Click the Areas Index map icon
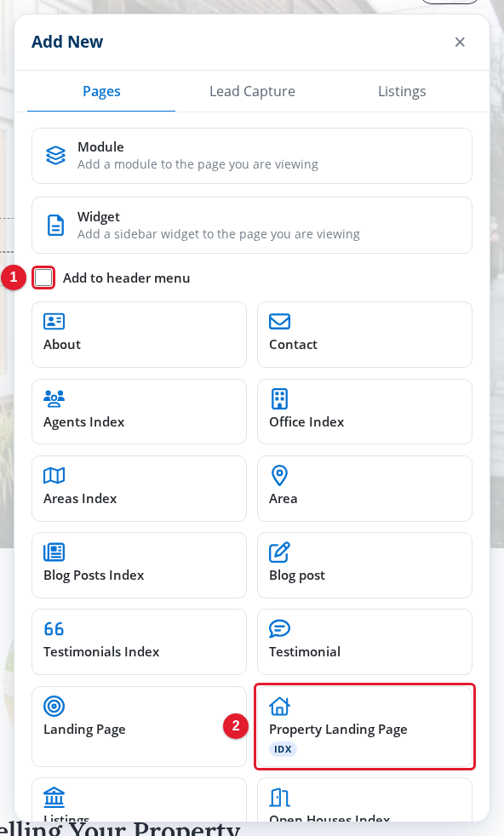504x836 pixels. (x=54, y=475)
